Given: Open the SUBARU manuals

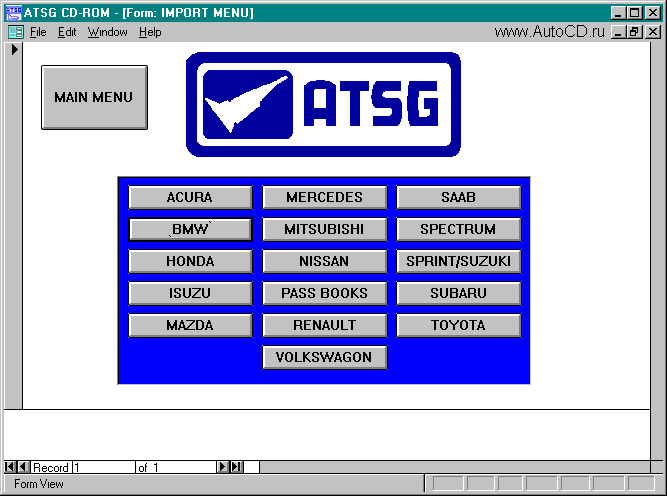Looking at the screenshot, I should pos(459,293).
